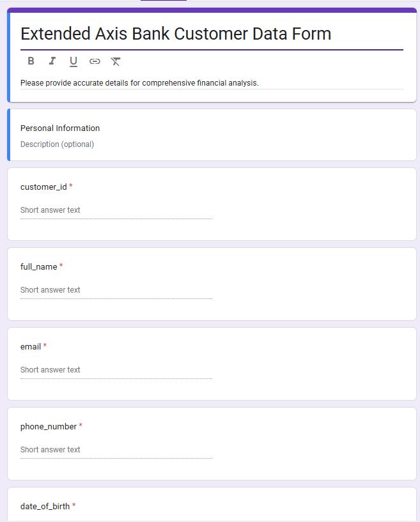
Task: Click Short answer text under phone_number
Action: pyautogui.click(x=51, y=450)
